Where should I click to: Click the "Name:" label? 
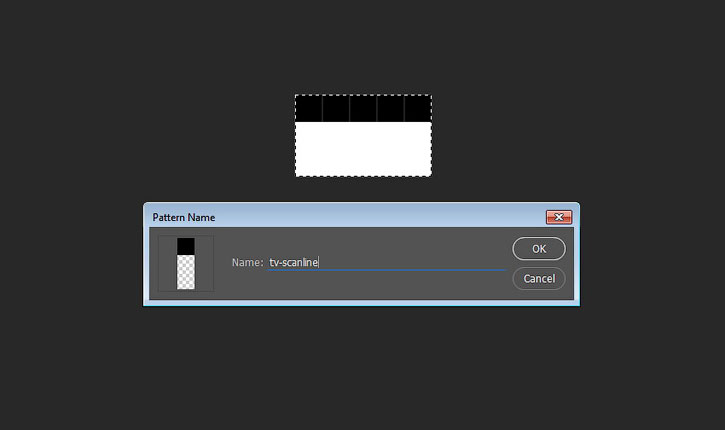(247, 263)
